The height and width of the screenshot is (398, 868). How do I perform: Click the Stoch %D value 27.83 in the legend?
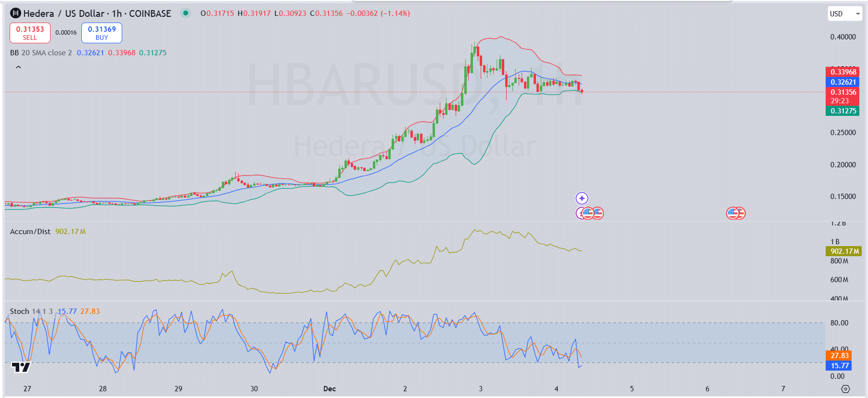click(x=90, y=311)
